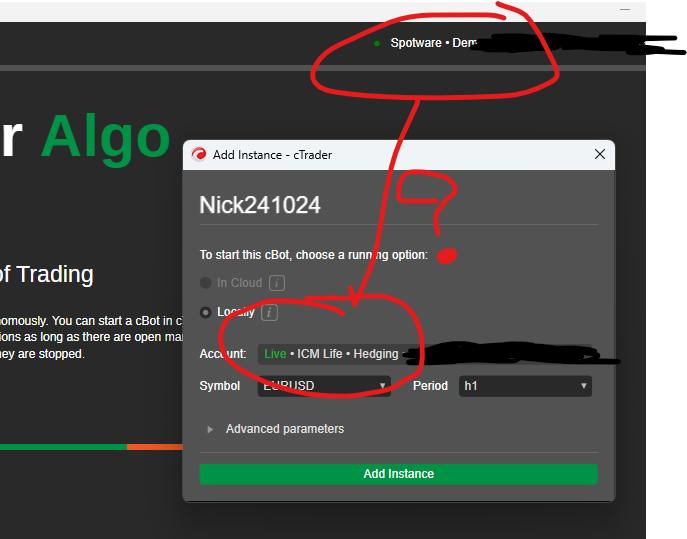Screen dimensions: 687x539
Task: Click the orange progress bar segment
Action: 155,447
